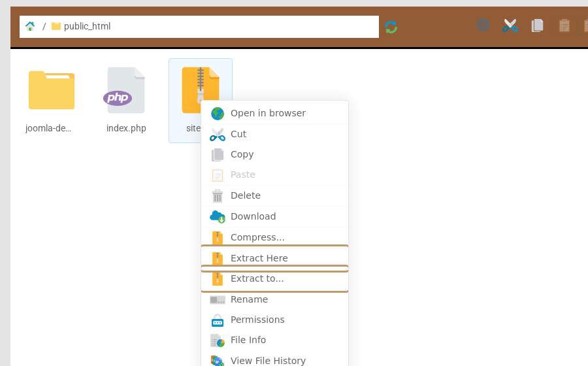Click the Copy icon in toolbar
This screenshot has height=366, width=588.
pyautogui.click(x=537, y=25)
